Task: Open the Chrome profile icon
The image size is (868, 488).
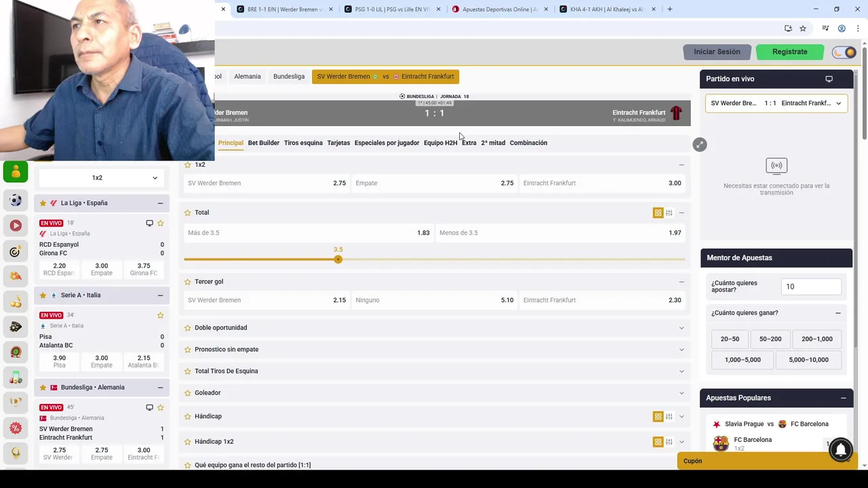Action: click(842, 28)
